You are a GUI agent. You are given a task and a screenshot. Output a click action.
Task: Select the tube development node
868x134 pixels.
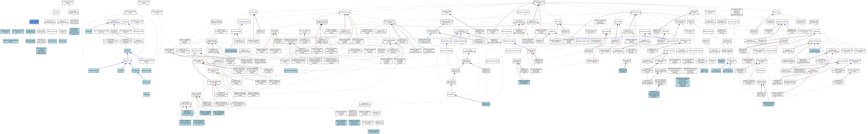click(x=447, y=41)
